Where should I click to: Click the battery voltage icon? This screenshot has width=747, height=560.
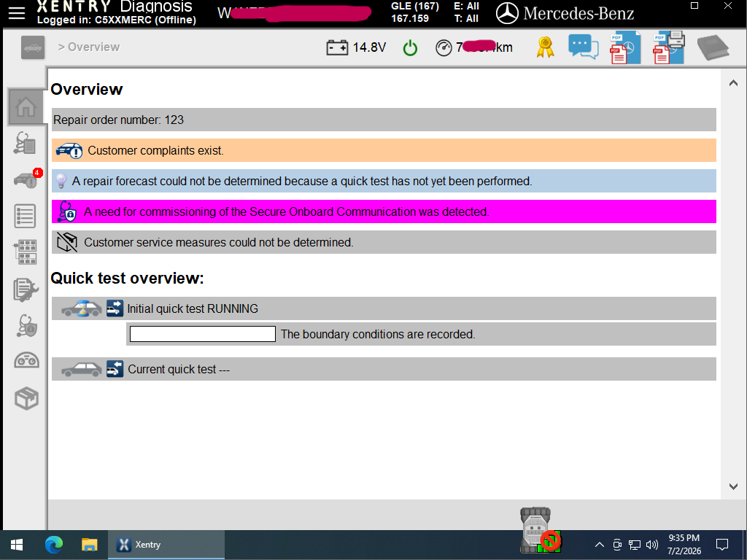[x=337, y=47]
